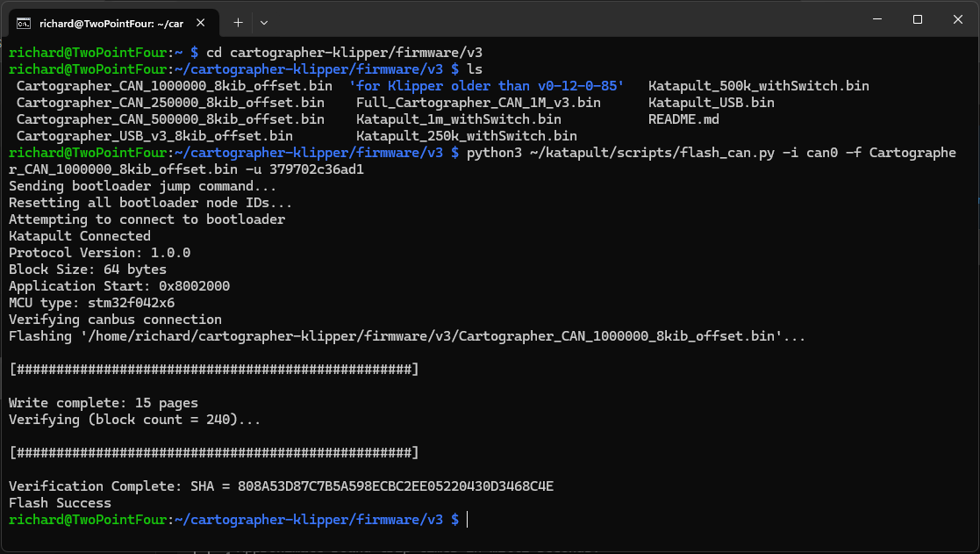The height and width of the screenshot is (554, 980).
Task: Click Cartographer_USB_v3_8kib_offset.bin file name
Action: point(154,136)
